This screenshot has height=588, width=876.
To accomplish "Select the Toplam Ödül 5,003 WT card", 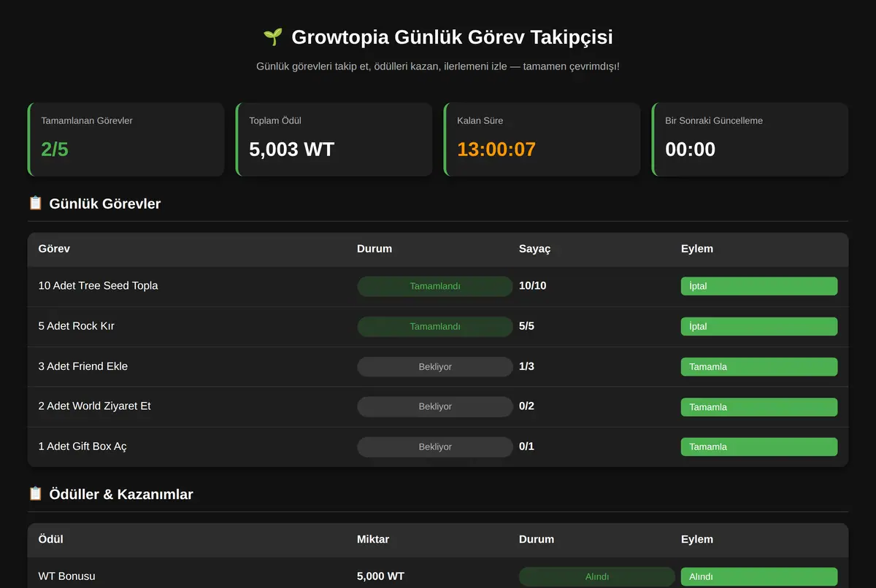I will tap(334, 139).
